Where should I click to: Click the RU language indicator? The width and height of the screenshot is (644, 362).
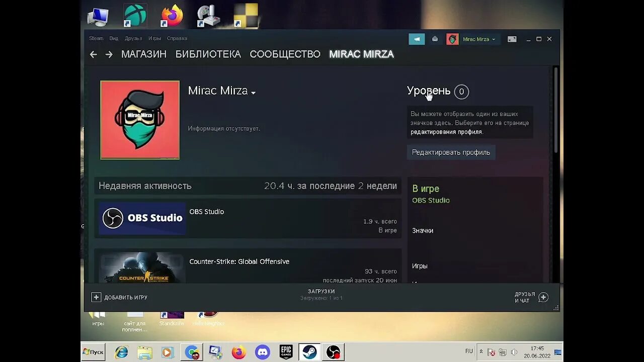(469, 351)
